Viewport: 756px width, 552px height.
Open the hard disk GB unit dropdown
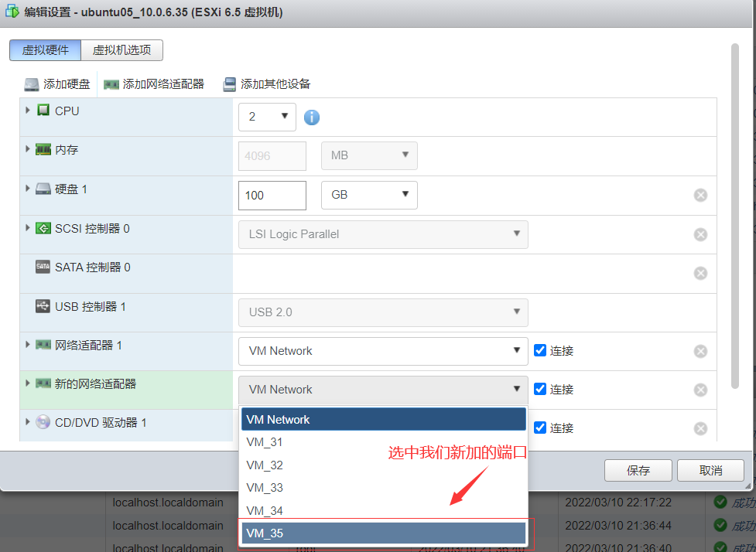coord(369,195)
